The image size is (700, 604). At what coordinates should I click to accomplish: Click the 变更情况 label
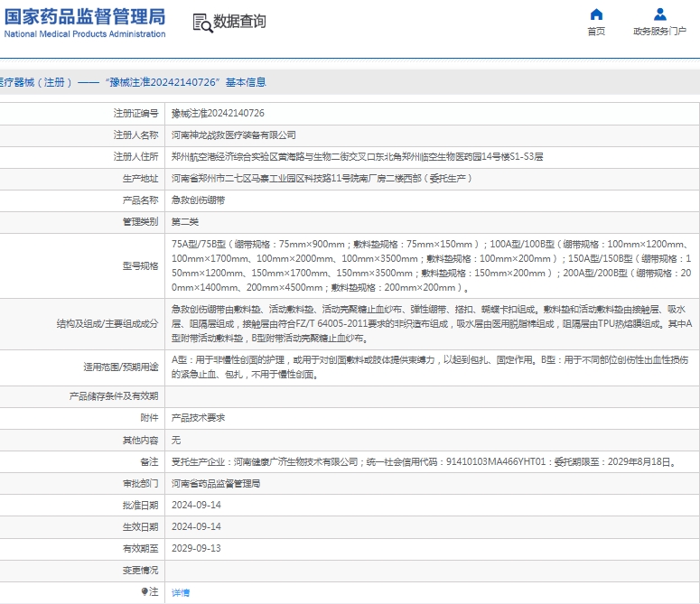[x=140, y=570]
